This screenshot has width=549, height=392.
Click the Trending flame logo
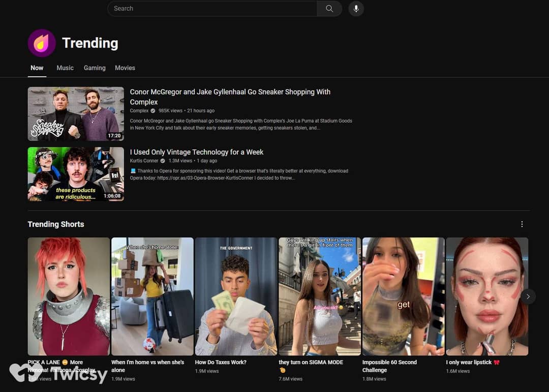coord(42,43)
